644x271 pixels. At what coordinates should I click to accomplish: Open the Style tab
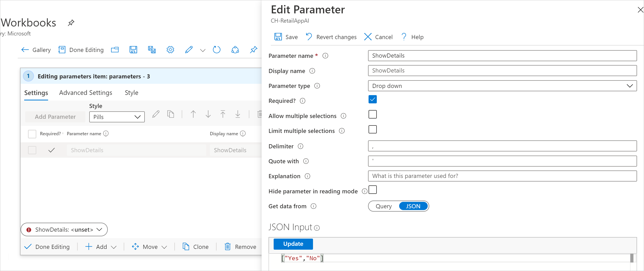click(x=131, y=93)
